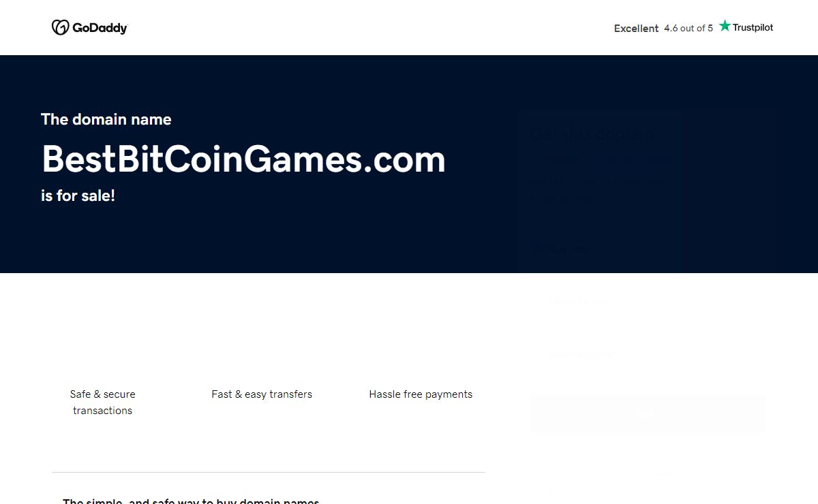Click the GoDaddy wordmark text
Image resolution: width=818 pixels, height=504 pixels.
click(x=100, y=28)
